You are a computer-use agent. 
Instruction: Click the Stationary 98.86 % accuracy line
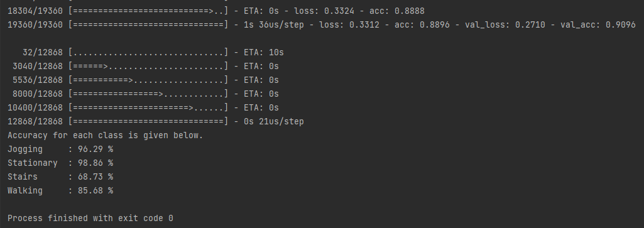(60, 163)
